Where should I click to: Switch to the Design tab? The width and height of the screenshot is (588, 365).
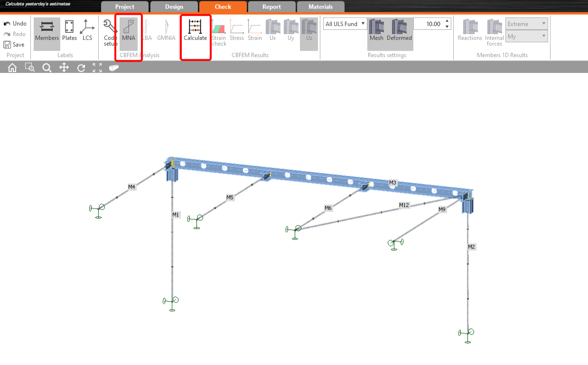tap(174, 7)
